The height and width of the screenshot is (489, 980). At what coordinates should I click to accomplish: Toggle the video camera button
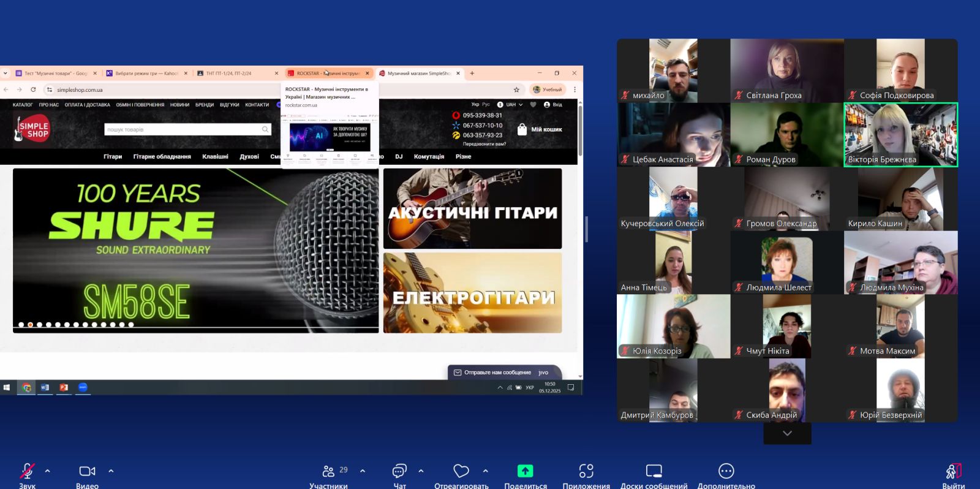pos(87,471)
